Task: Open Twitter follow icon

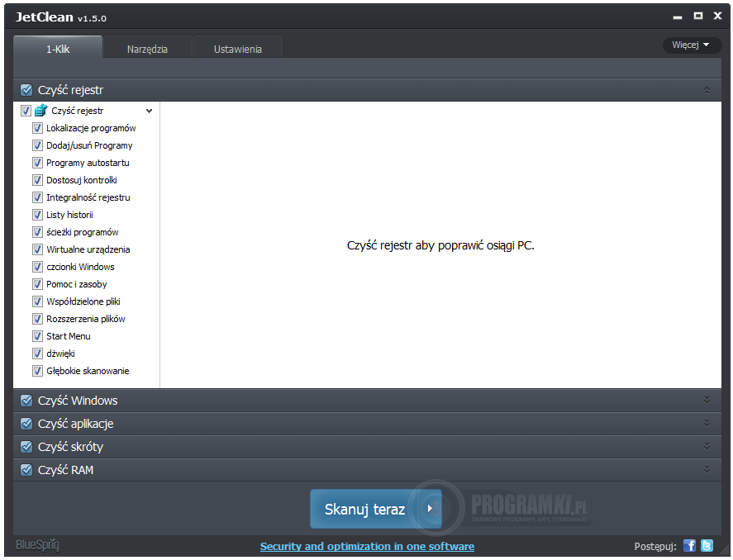Action: 707,545
